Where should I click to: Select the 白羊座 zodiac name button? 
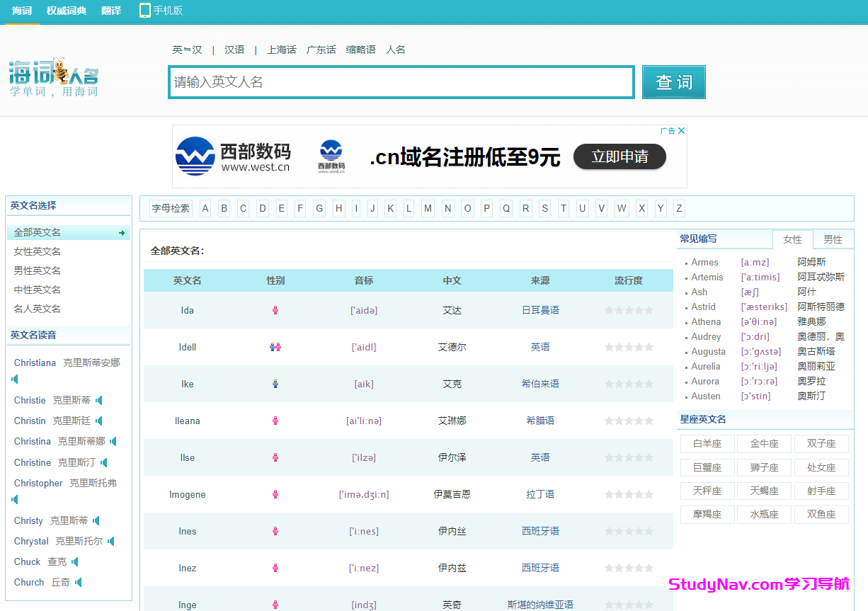coord(707,443)
